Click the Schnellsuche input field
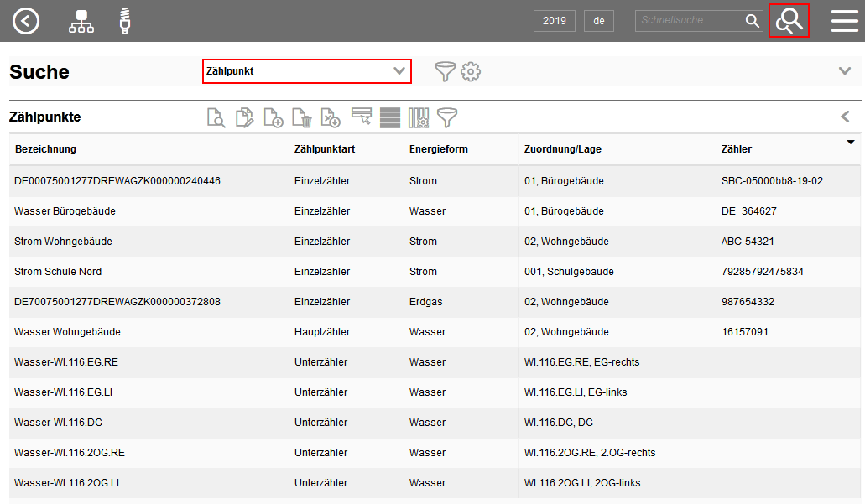This screenshot has width=865, height=504. [x=688, y=21]
